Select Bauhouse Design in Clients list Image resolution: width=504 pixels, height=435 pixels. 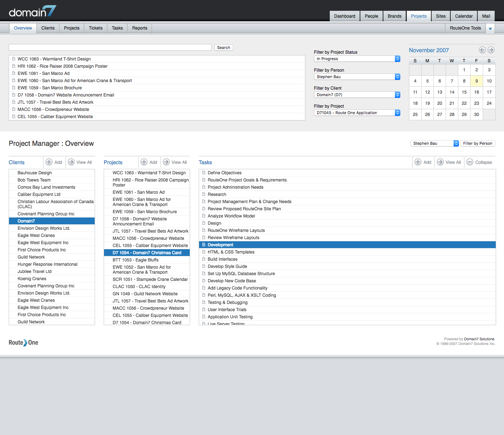35,173
